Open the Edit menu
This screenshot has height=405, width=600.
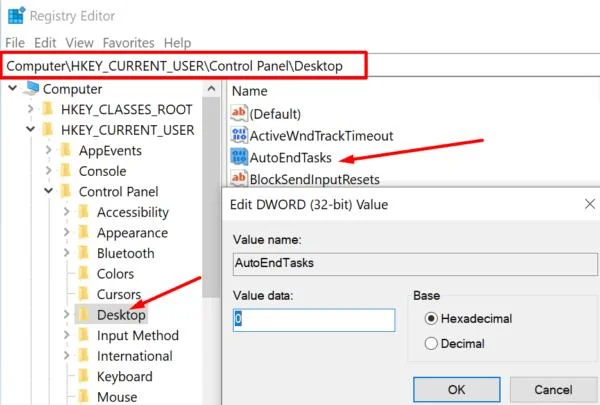45,42
